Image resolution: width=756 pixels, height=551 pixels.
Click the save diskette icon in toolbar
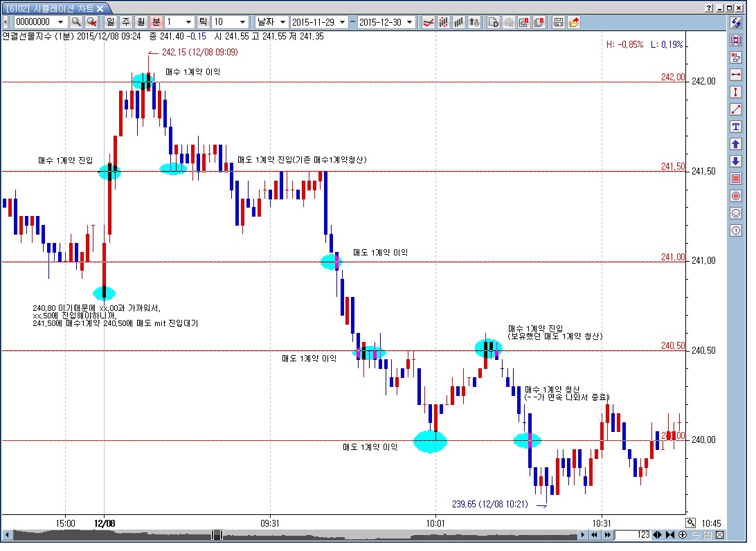click(558, 22)
